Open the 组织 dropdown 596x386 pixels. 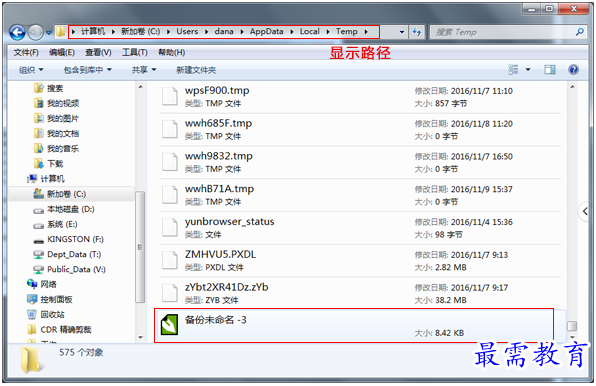[x=31, y=70]
